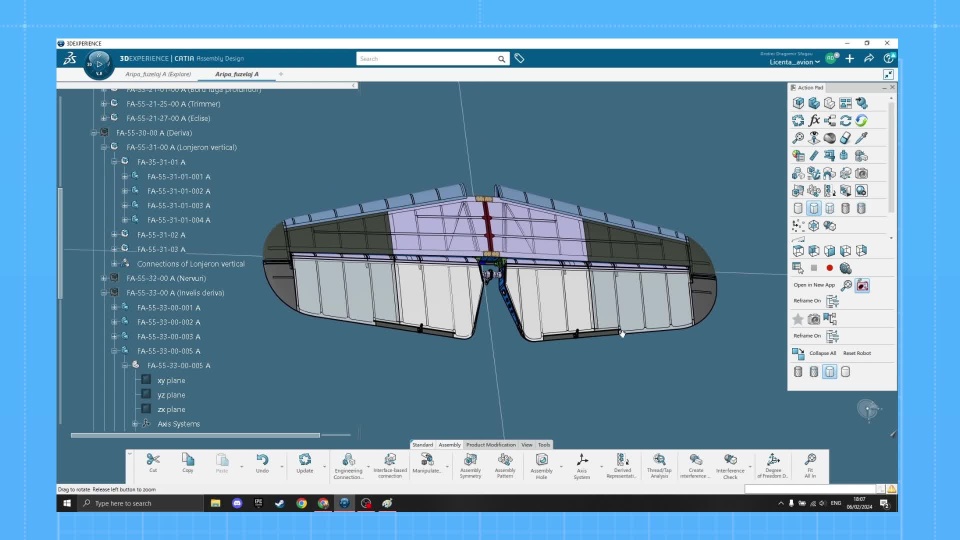Open the Standard toolbar tab
This screenshot has width=960, height=540.
click(x=422, y=445)
